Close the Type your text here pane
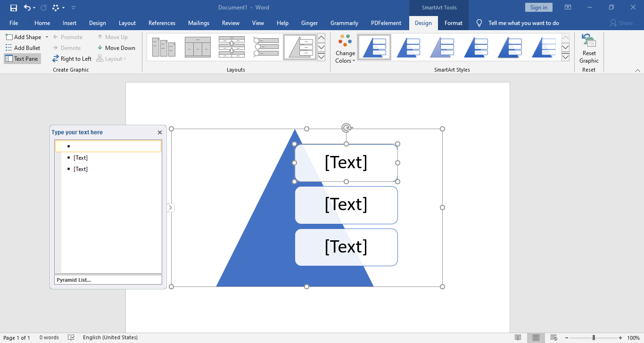Viewport: 644px width, 343px height. (159, 132)
